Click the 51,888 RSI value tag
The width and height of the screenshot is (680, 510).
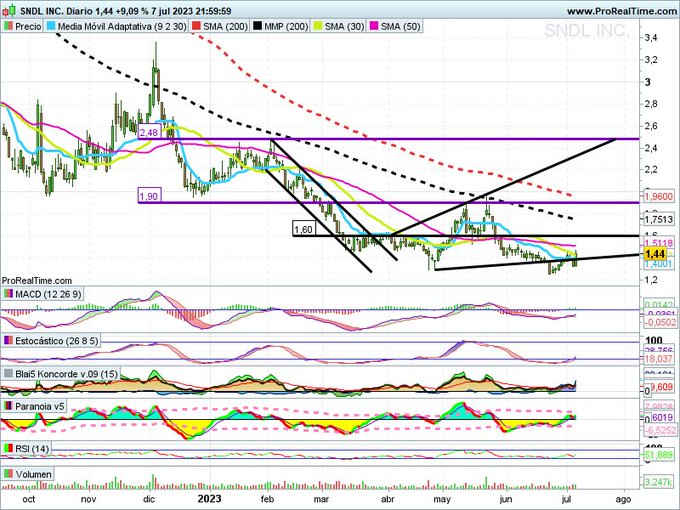[658, 455]
